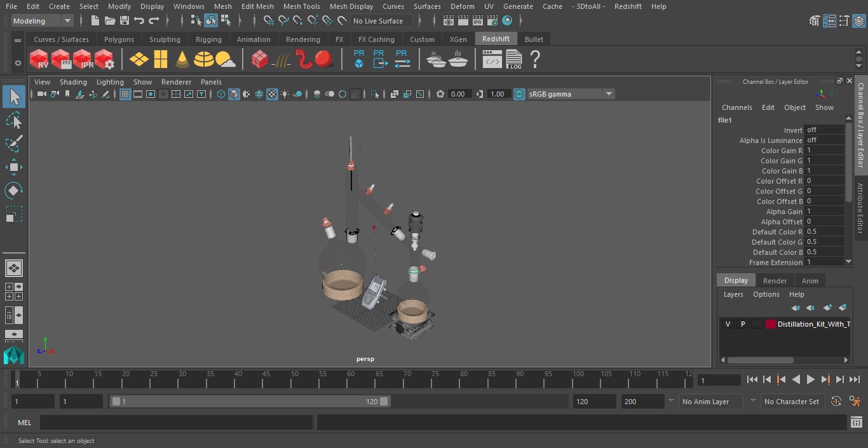The image size is (868, 448).
Task: Click the Redshift help question mark icon
Action: click(535, 60)
